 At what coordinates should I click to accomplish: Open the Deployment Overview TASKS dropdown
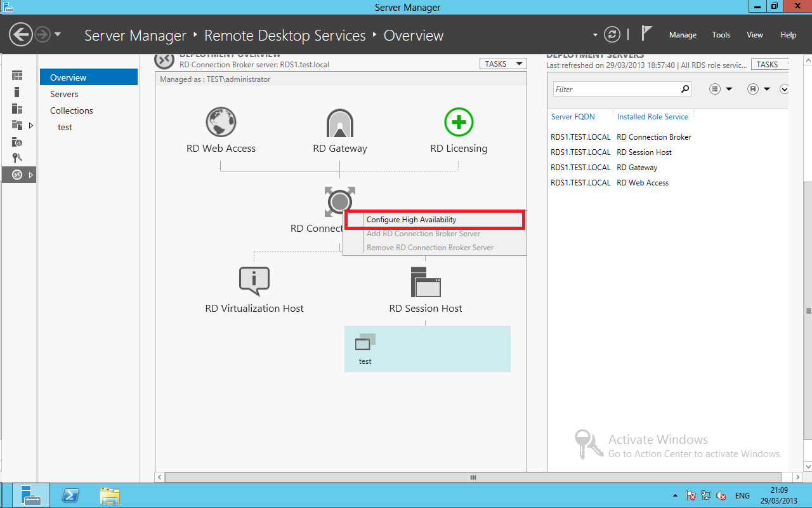point(504,63)
